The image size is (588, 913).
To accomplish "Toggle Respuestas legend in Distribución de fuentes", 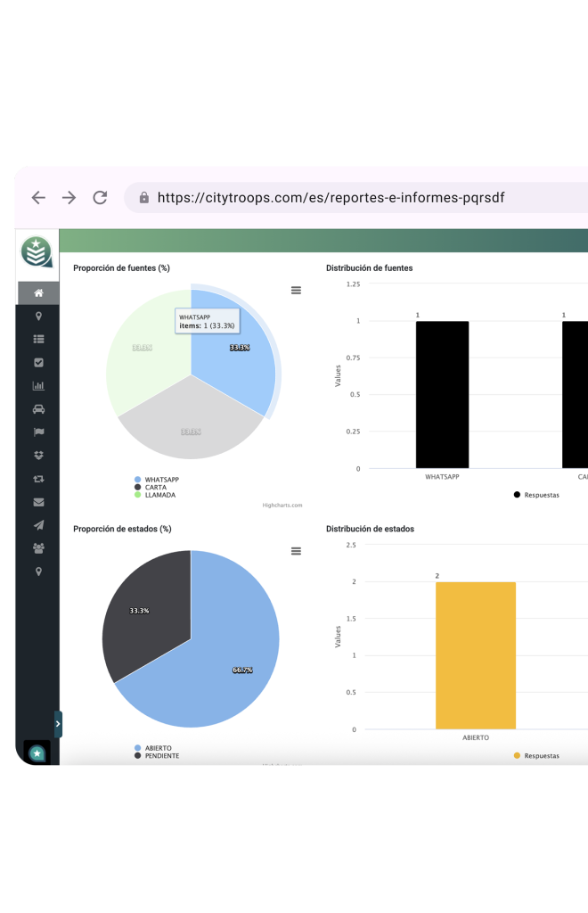I will 536,495.
